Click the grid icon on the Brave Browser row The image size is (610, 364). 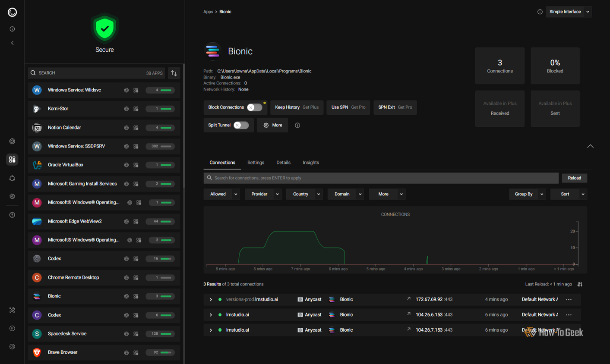pyautogui.click(x=136, y=353)
